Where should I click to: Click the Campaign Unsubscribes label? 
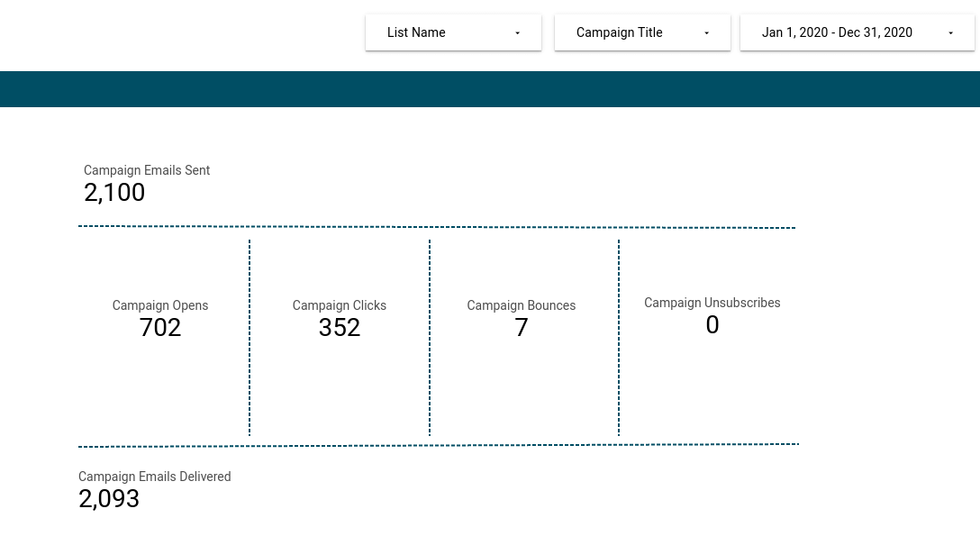tap(712, 303)
